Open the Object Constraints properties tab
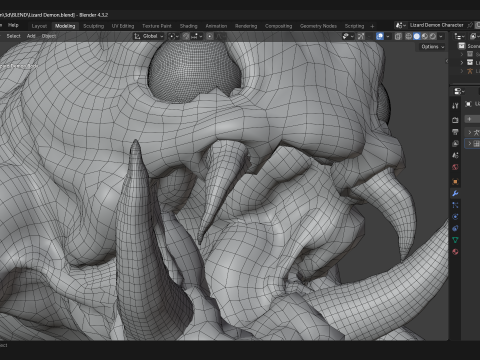This screenshot has height=360, width=480. tap(455, 228)
